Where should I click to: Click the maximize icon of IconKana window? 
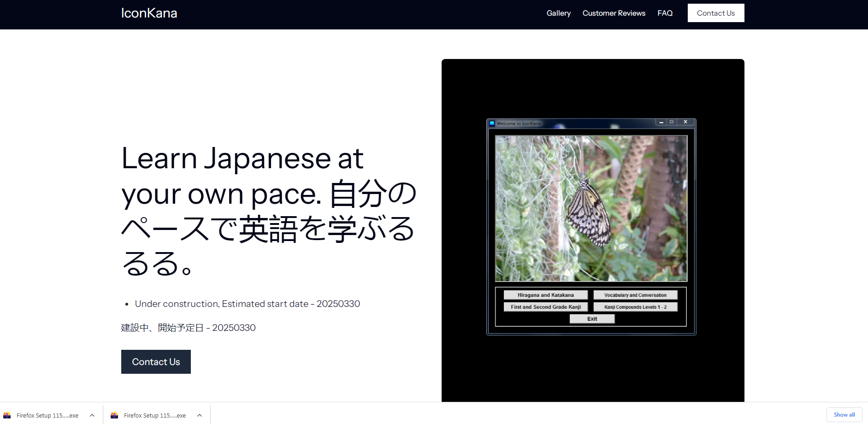(672, 122)
